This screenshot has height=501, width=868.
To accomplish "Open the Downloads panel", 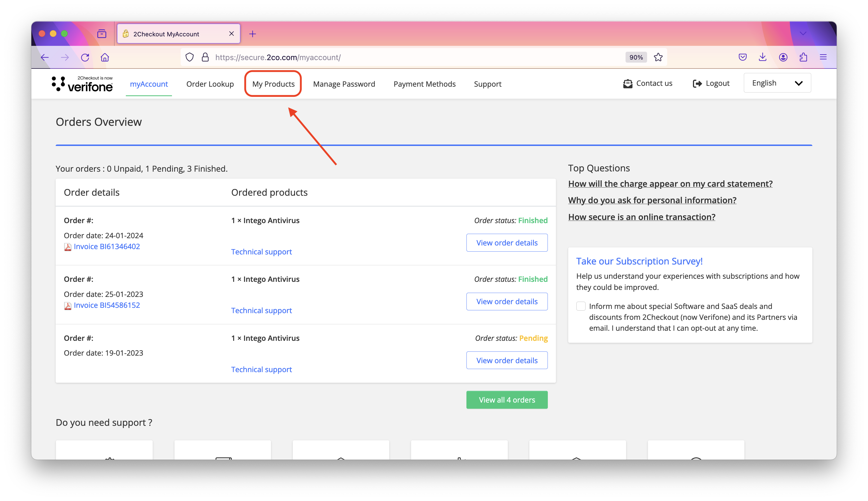I will 762,57.
